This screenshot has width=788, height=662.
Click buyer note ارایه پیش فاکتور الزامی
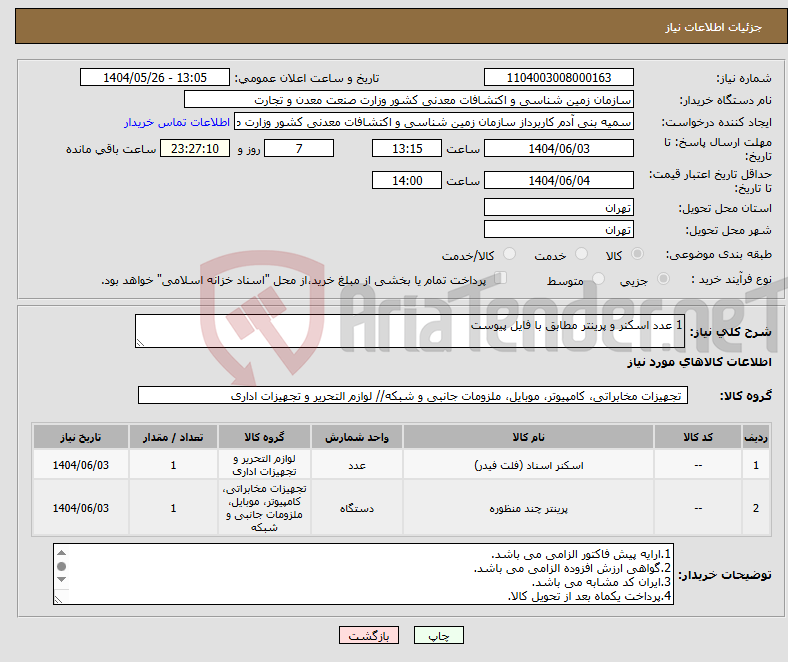pos(580,554)
